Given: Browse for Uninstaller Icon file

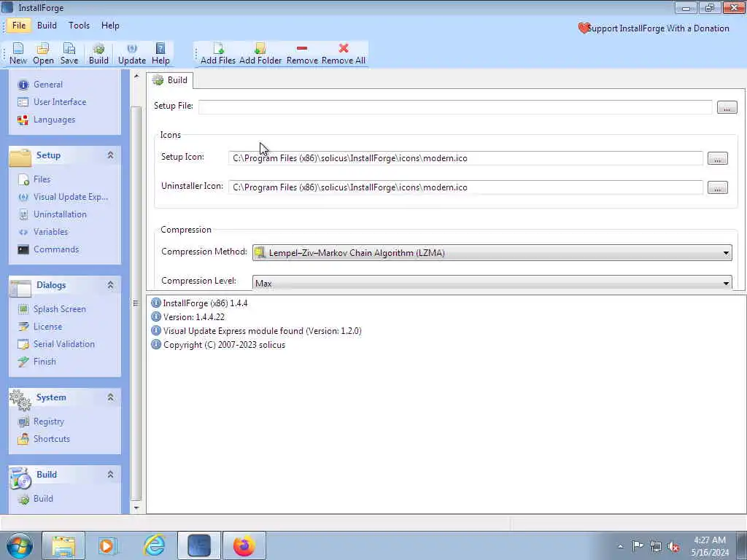Looking at the screenshot, I should point(718,187).
